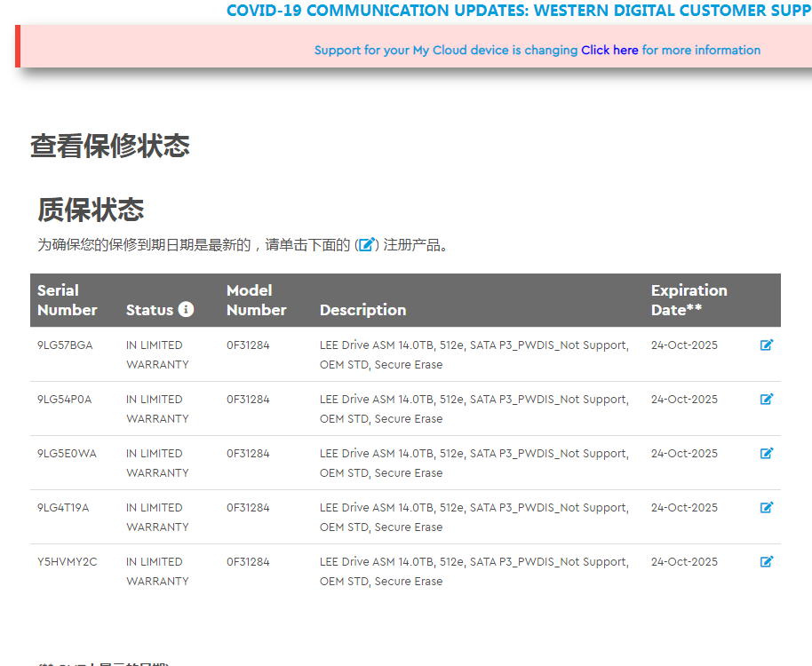Click the Expiration Date column header
The image size is (812, 666).
pos(689,300)
